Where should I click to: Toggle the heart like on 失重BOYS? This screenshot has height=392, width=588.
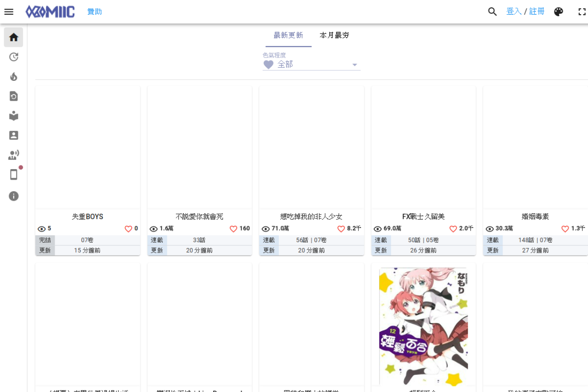pos(129,229)
